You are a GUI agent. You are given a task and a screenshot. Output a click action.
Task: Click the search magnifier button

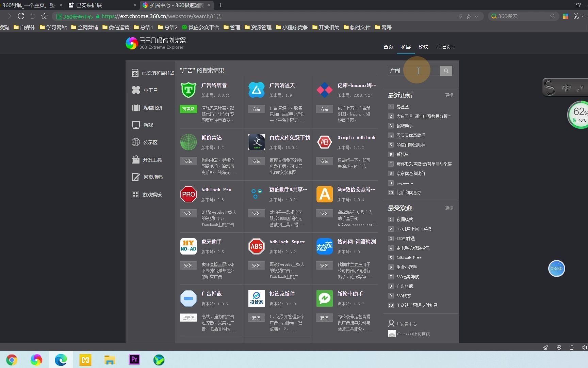[446, 71]
